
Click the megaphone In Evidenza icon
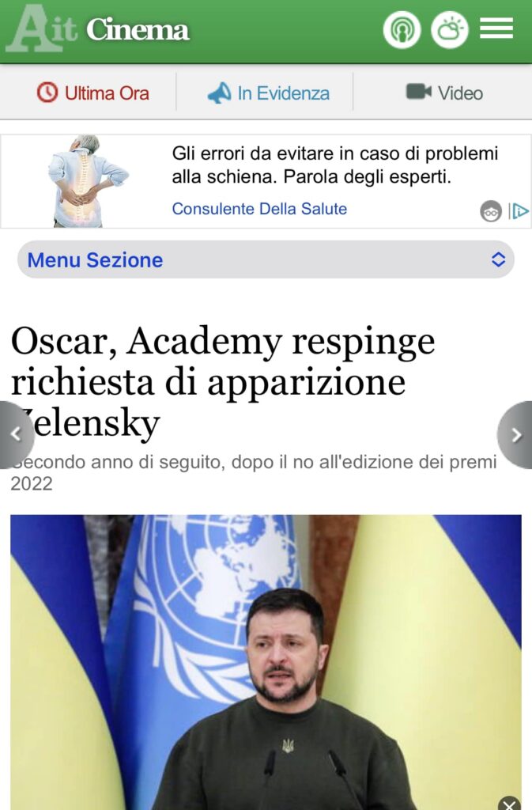pyautogui.click(x=219, y=93)
